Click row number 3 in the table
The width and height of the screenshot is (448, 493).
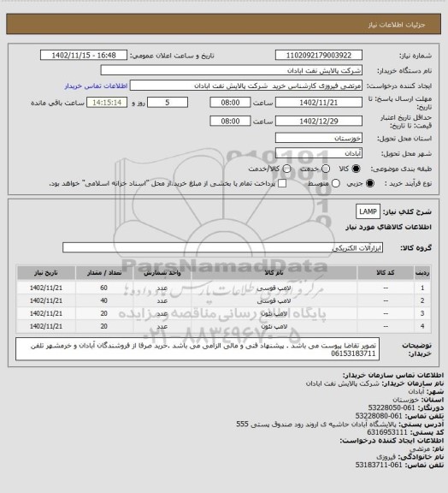[422, 313]
